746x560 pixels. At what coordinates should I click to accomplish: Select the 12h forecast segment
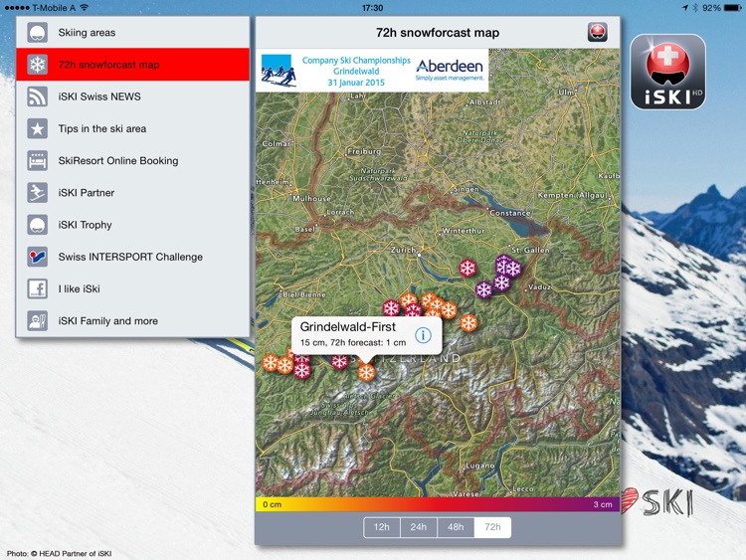coord(382,527)
